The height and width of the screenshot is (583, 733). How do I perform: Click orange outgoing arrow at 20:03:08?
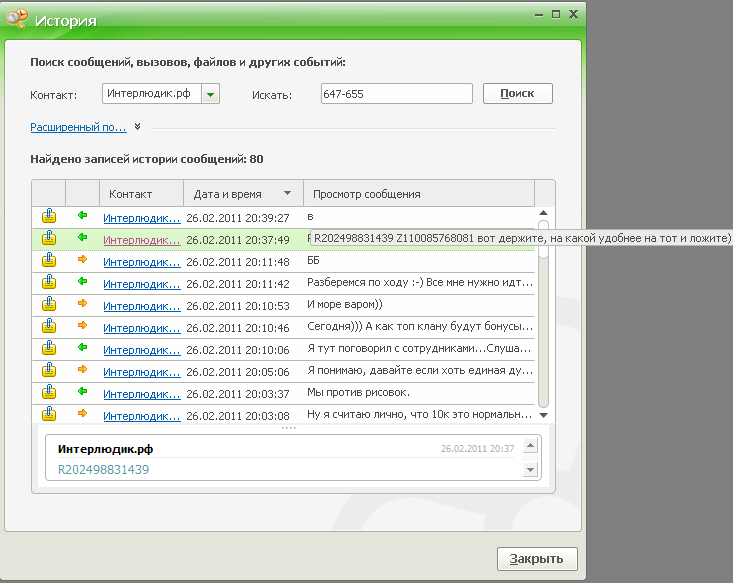[x=82, y=413]
